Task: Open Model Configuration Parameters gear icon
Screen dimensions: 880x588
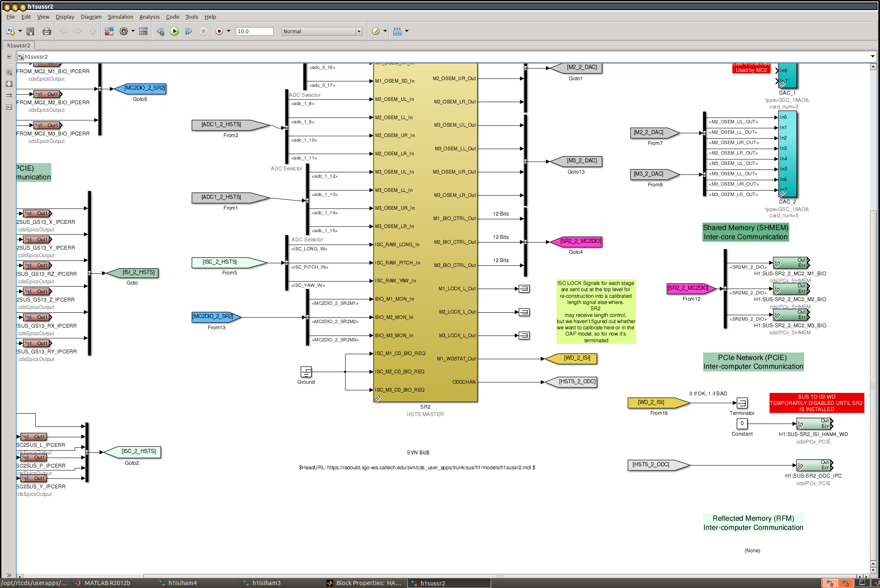Action: tap(124, 31)
